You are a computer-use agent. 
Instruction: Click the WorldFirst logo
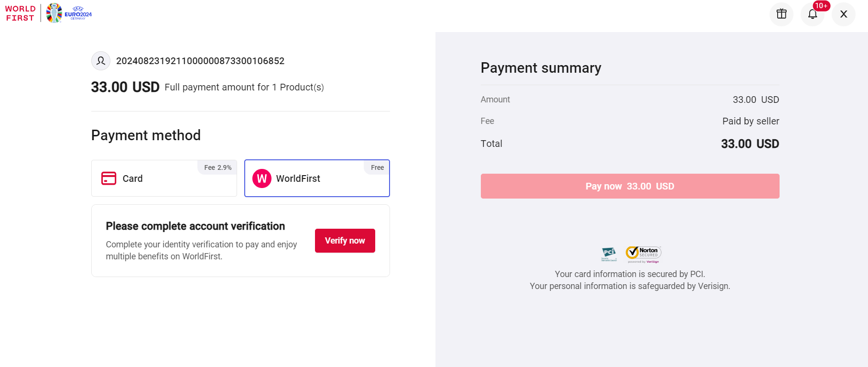[20, 13]
